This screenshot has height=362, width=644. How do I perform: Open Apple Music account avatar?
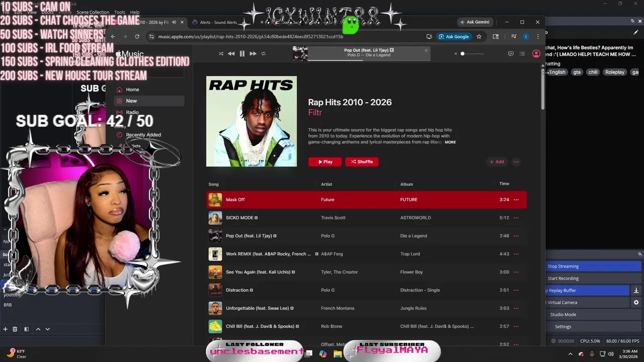[x=536, y=54]
